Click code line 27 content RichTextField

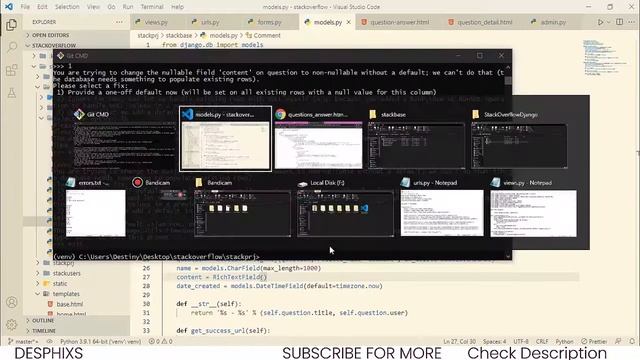pos(222,277)
